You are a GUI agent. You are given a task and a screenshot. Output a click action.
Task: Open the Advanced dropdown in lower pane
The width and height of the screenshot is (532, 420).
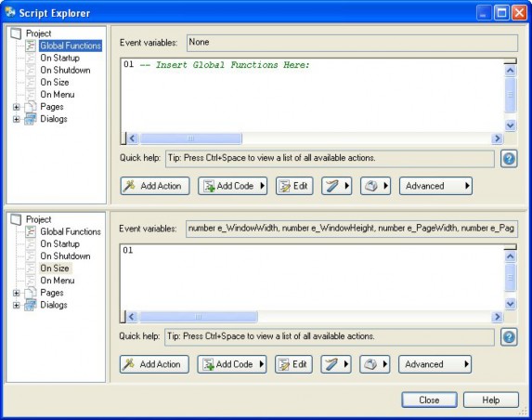click(435, 364)
